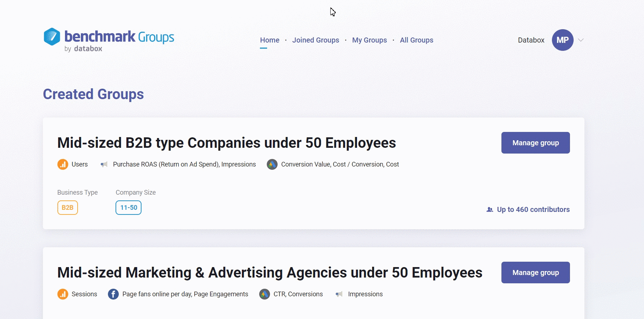Screen dimensions: 644x319
Task: Go to the Home tab
Action: [x=270, y=40]
